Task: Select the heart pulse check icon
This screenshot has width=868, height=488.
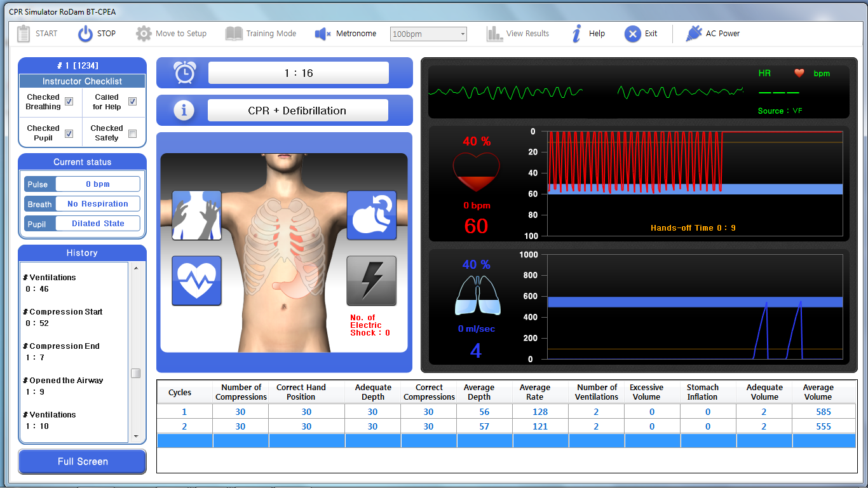Action: click(196, 281)
